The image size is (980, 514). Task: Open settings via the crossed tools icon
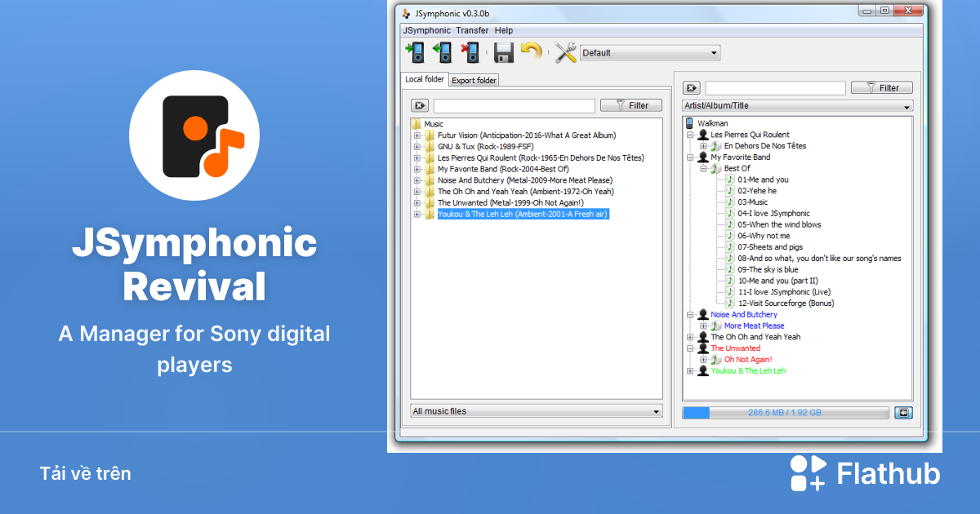tap(564, 52)
